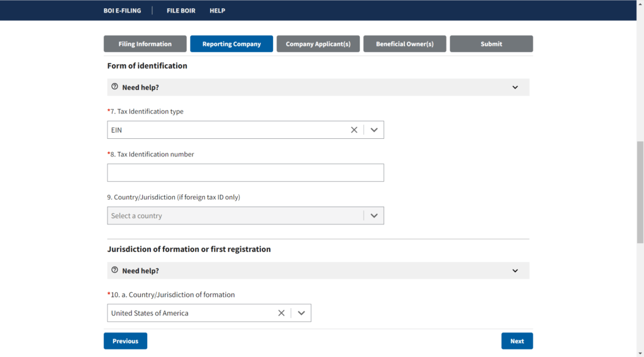644x357 pixels.
Task: Select the Reporting Company tab
Action: click(231, 44)
